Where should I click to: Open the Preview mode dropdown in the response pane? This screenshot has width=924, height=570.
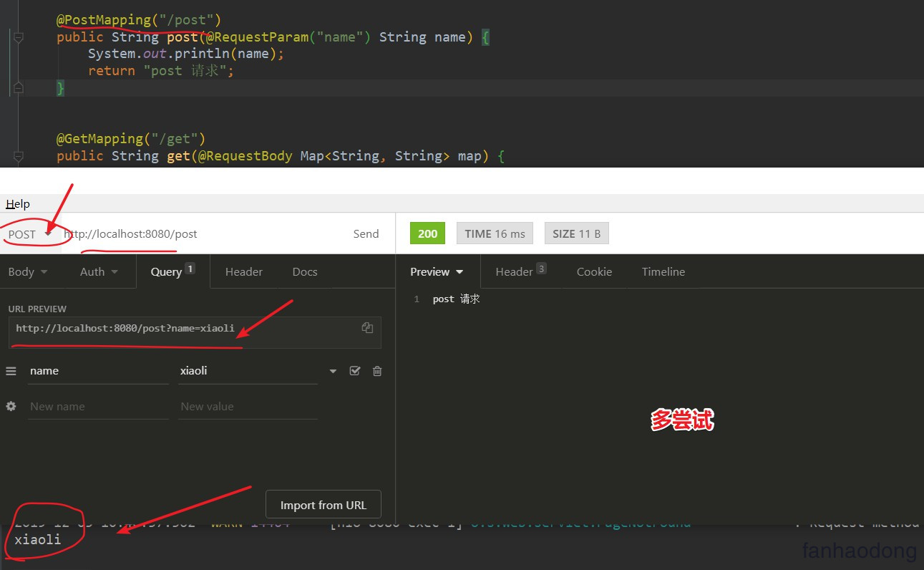coord(437,272)
